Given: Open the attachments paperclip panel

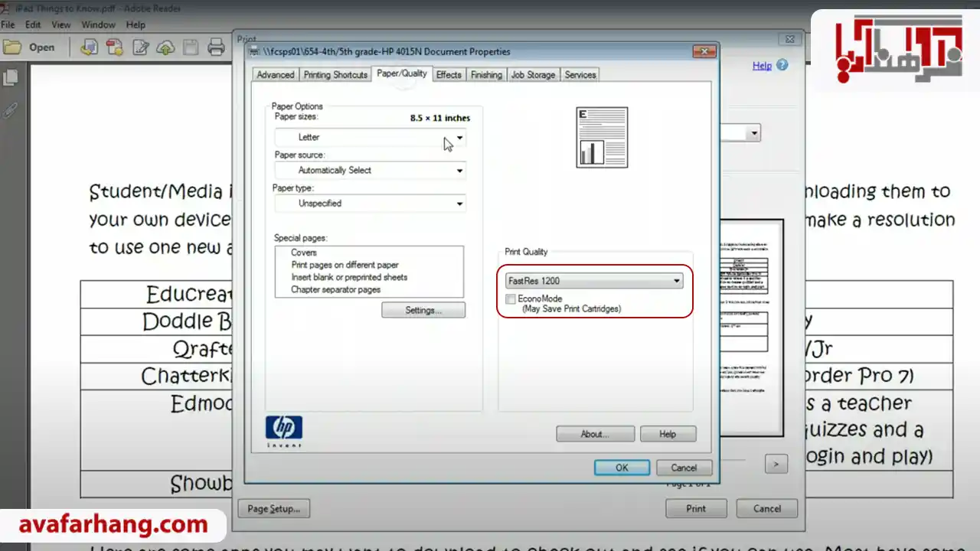Looking at the screenshot, I should [x=11, y=110].
